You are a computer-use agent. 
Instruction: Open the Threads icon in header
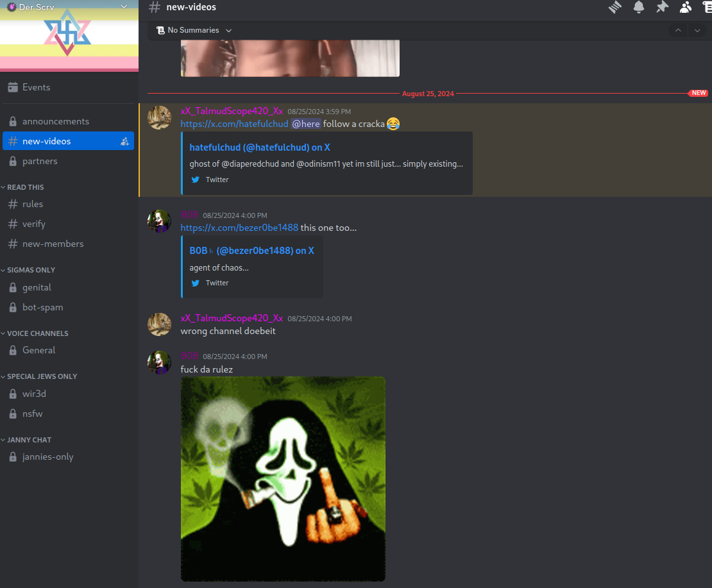coord(615,7)
